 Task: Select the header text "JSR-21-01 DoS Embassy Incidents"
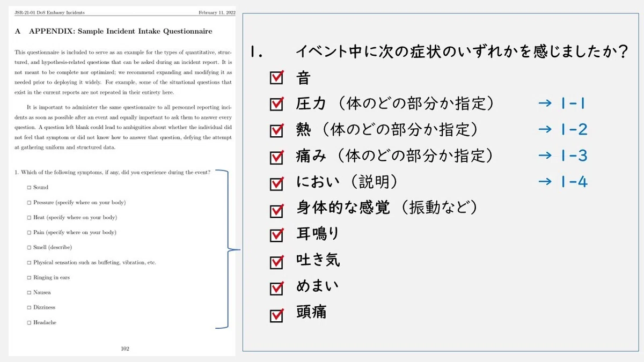point(49,12)
